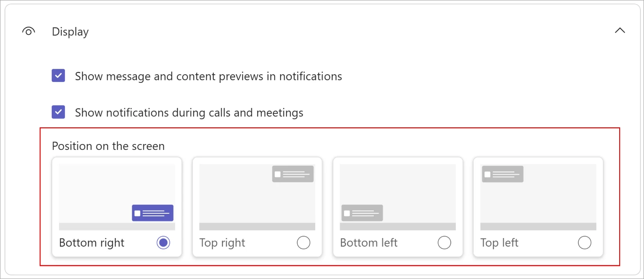Click the purple bottom right notification icon
Screen dimensions: 644x279
click(153, 213)
